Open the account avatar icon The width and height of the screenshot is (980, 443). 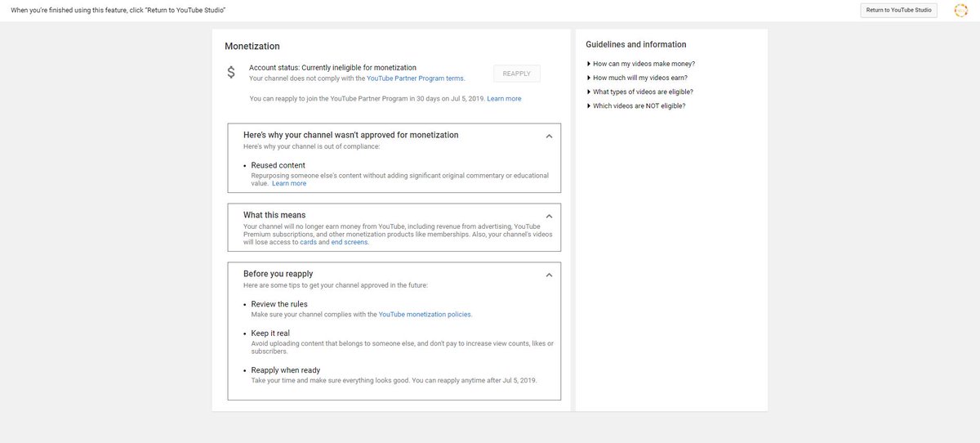pyautogui.click(x=960, y=10)
